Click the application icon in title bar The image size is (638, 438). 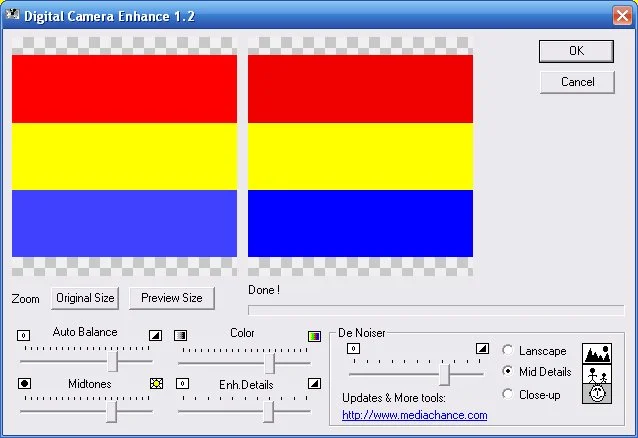[13, 15]
